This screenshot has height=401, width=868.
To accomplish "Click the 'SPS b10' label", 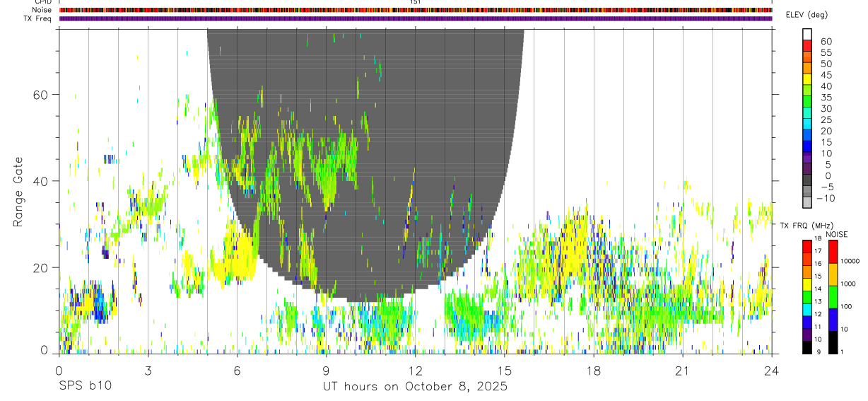I will pos(85,387).
